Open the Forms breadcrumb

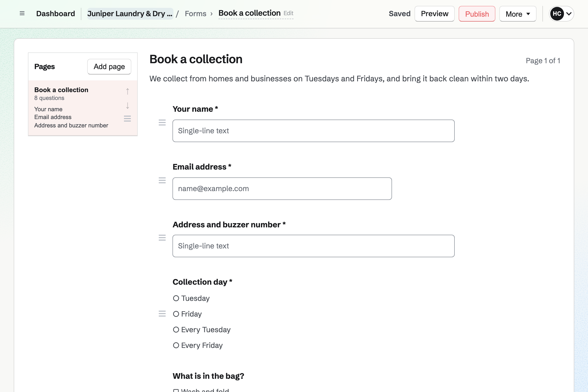(196, 13)
